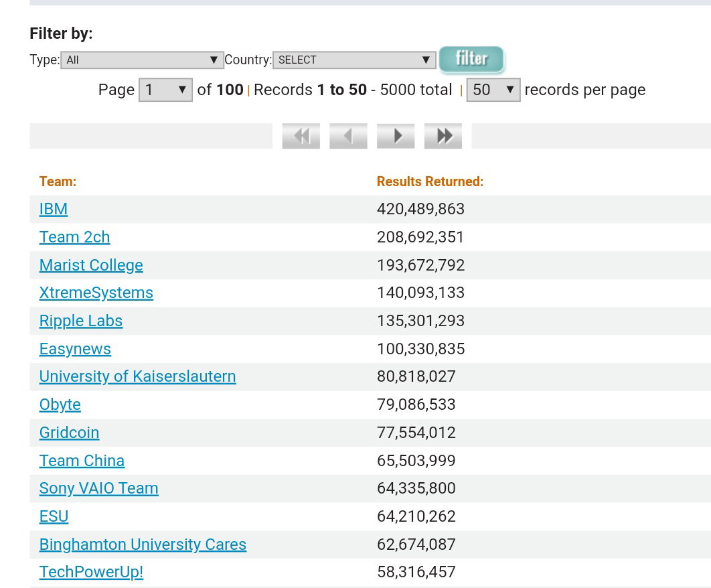Go to first page arrow button
This screenshot has height=588, width=711.
(301, 136)
